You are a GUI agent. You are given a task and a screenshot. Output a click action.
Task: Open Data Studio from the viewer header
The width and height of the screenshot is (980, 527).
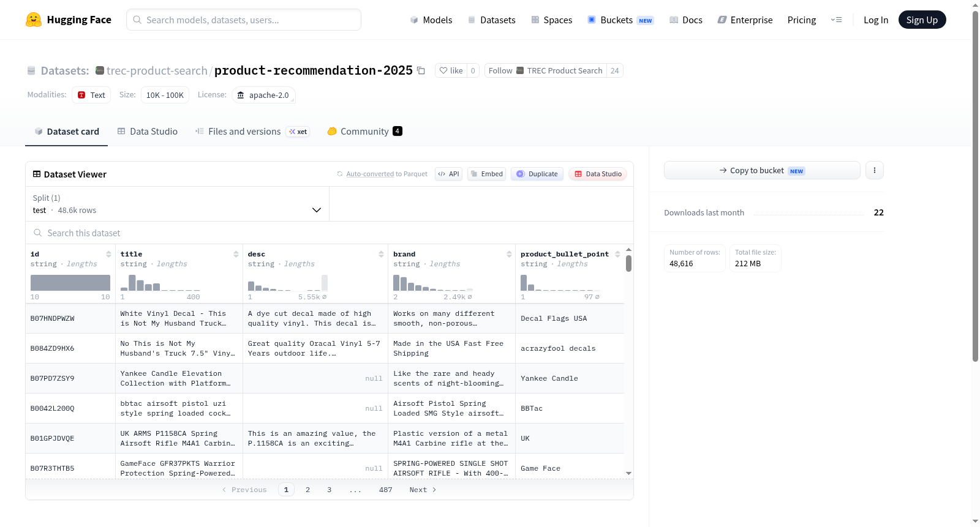pos(598,174)
